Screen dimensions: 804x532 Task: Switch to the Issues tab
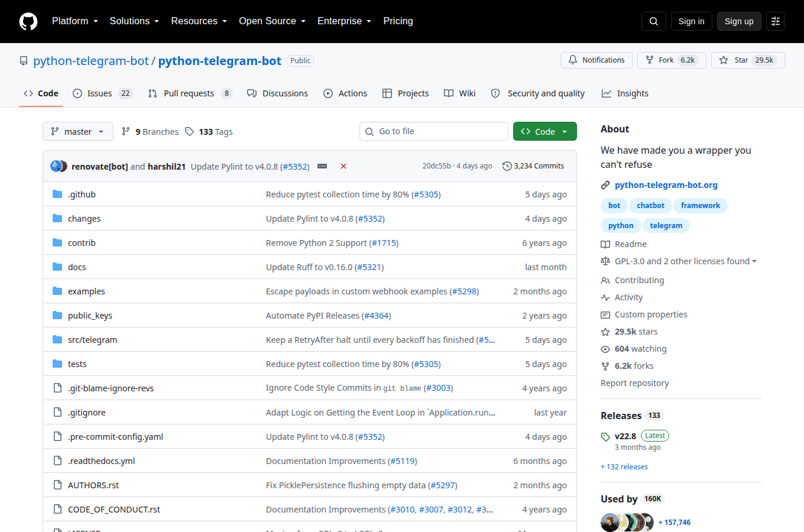(103, 93)
